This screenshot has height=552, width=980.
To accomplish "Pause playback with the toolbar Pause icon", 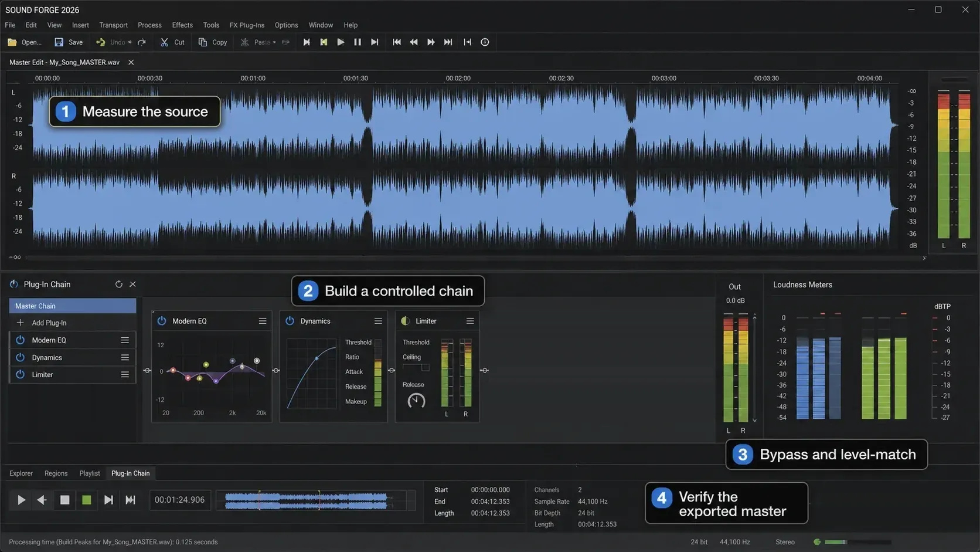I will (x=358, y=42).
